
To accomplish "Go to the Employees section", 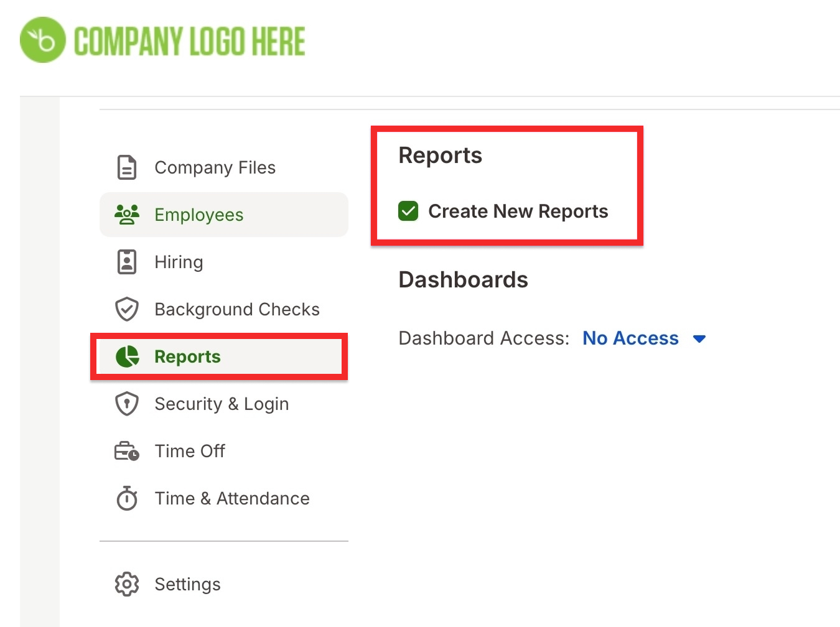I will pos(224,215).
